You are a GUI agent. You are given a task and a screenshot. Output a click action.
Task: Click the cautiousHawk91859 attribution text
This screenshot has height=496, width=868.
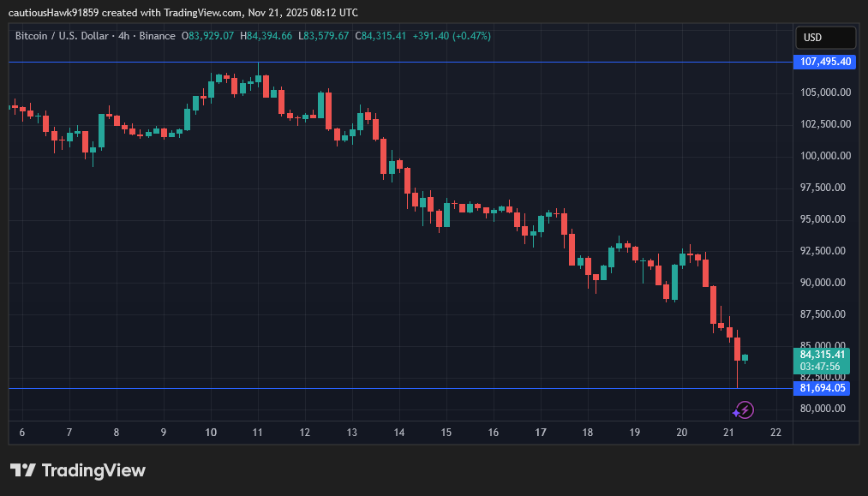(x=51, y=12)
